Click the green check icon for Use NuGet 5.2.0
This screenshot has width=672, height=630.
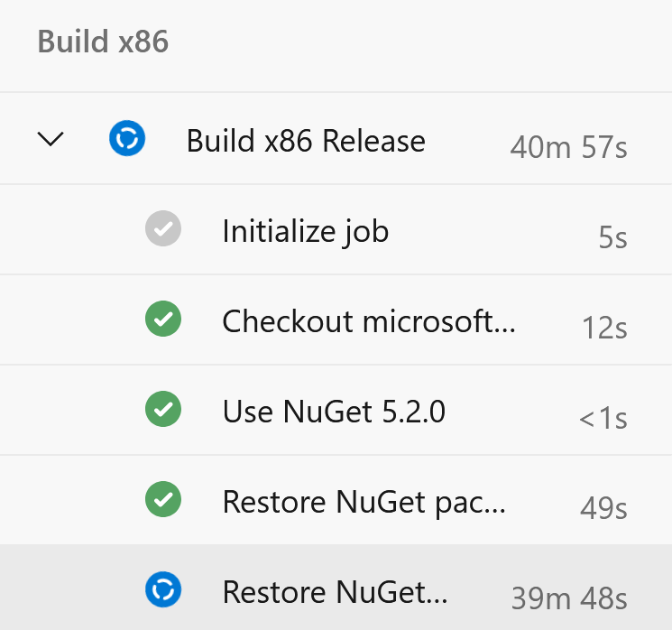click(163, 410)
